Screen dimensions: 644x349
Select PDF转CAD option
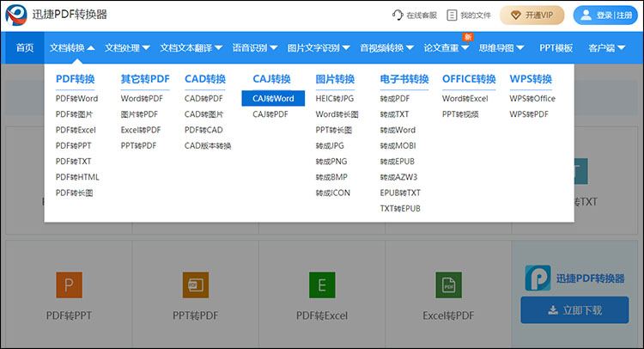click(204, 130)
